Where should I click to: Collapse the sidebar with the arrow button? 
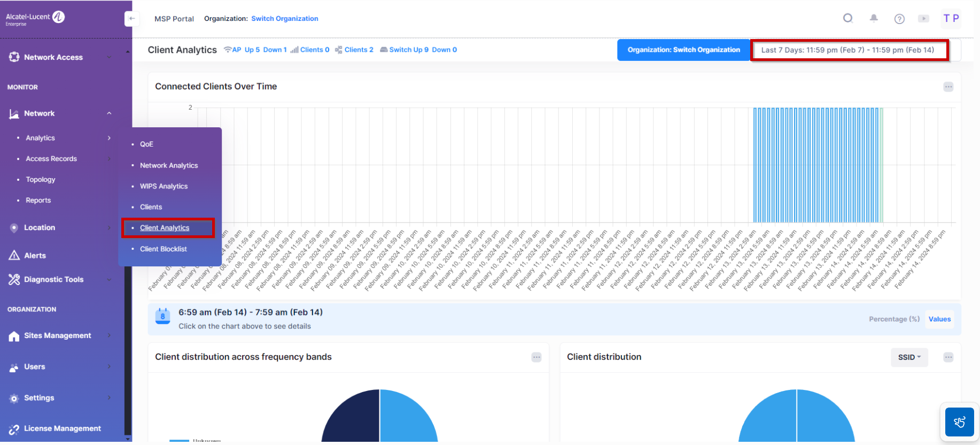[x=131, y=19]
